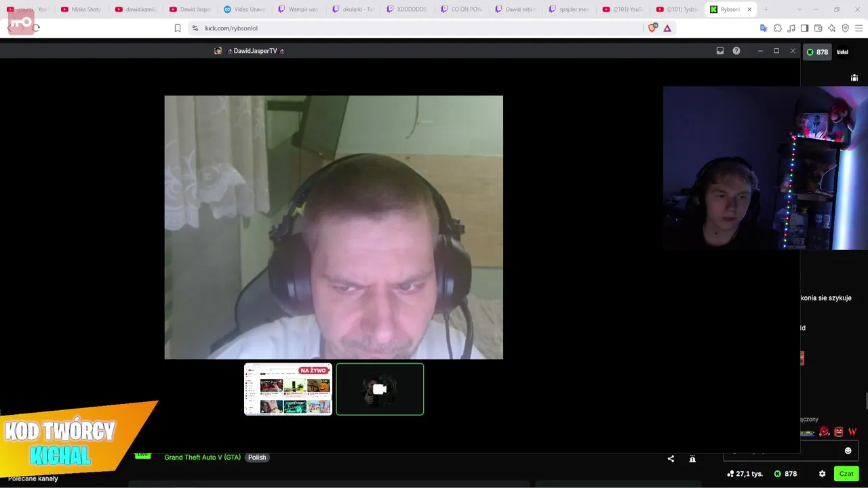
Task: Open the Grand Theft Auto V (GTA) category link
Action: coord(202,457)
